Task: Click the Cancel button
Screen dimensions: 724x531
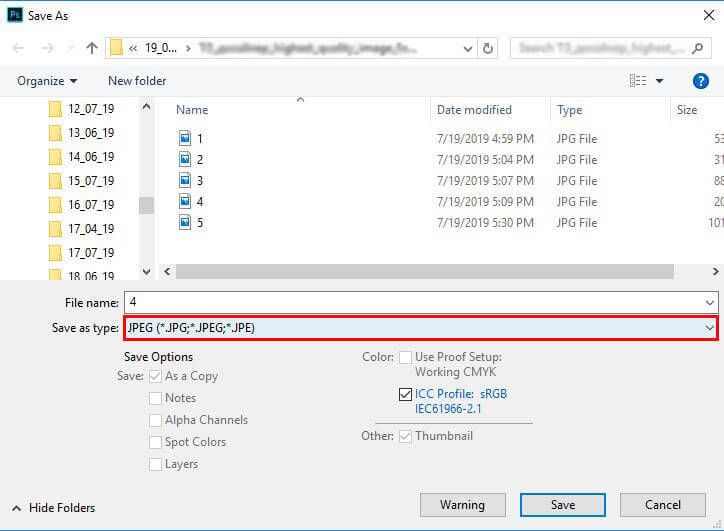Action: (x=663, y=505)
